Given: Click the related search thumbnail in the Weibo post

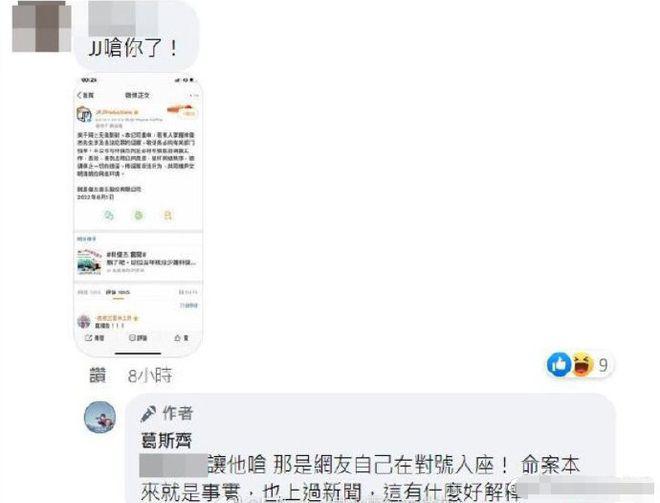Looking at the screenshot, I should click(89, 262).
